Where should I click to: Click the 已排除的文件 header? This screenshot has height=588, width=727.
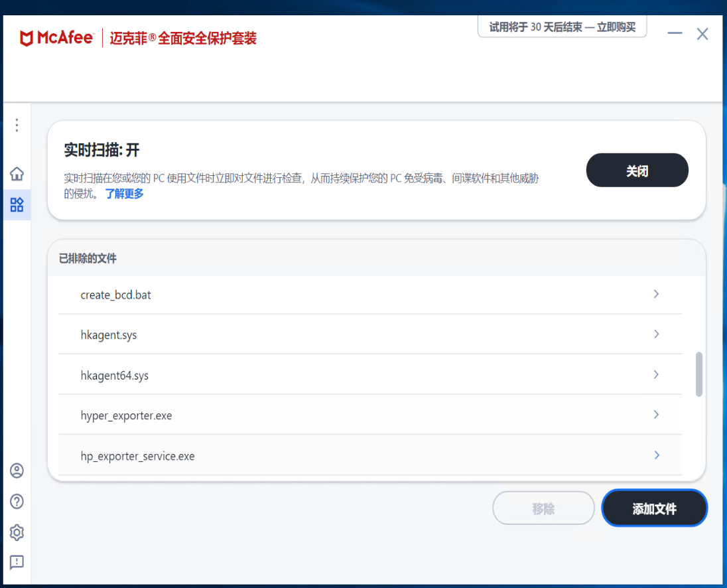click(88, 258)
